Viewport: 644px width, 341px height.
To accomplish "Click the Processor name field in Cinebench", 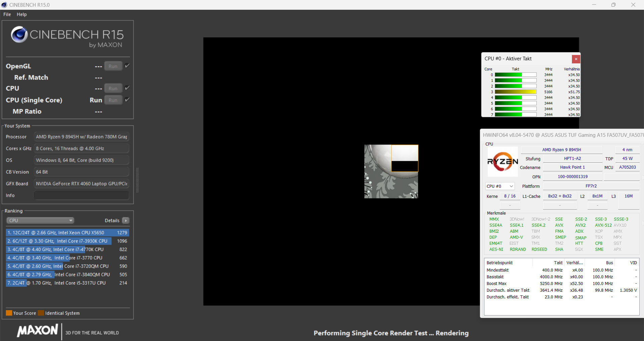I will click(82, 137).
